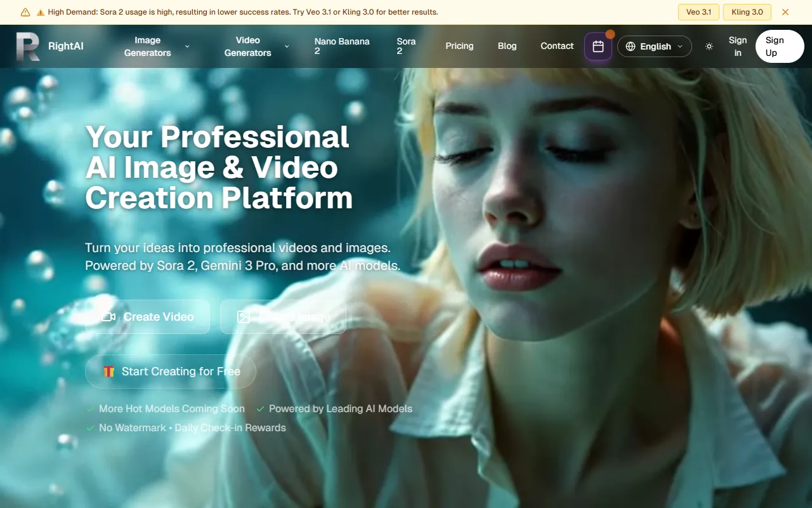Click the video camera icon on Create Video

click(x=108, y=317)
